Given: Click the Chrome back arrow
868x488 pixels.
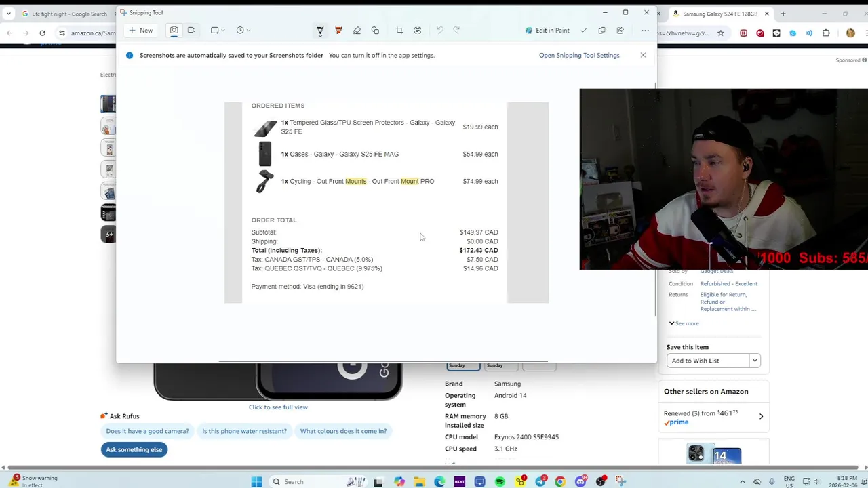Looking at the screenshot, I should [9, 33].
